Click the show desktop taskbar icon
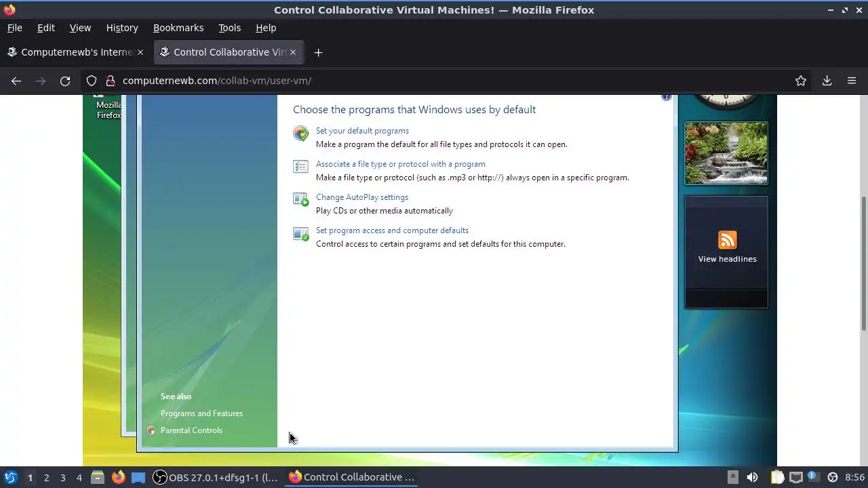 click(138, 477)
